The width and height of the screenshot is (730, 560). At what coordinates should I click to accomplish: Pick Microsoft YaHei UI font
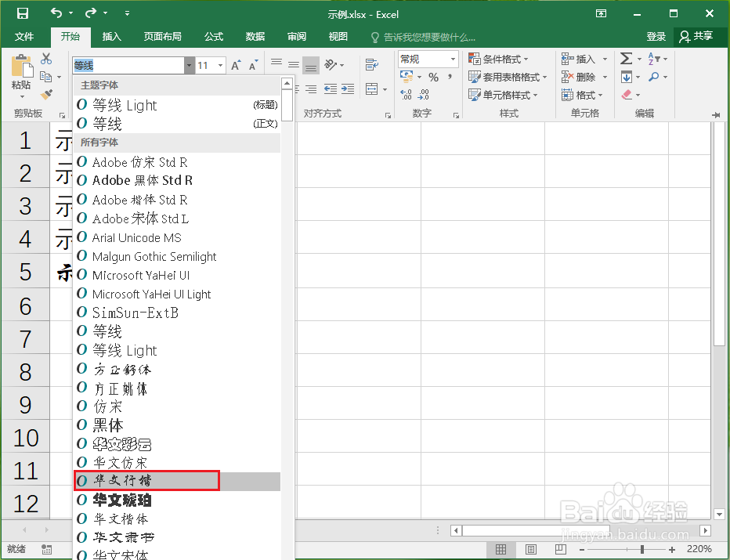click(178, 275)
